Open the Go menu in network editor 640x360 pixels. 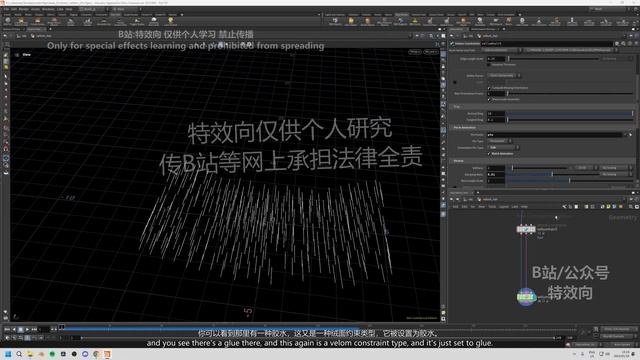tap(473, 207)
